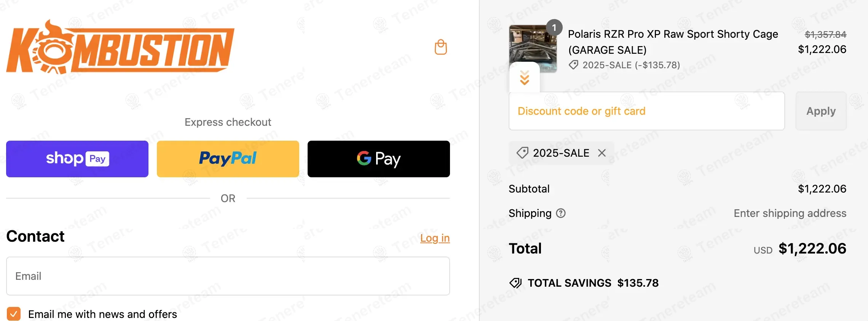Screen dimensions: 868x321
Task: Open the shopping bag cart icon
Action: [x=440, y=47]
